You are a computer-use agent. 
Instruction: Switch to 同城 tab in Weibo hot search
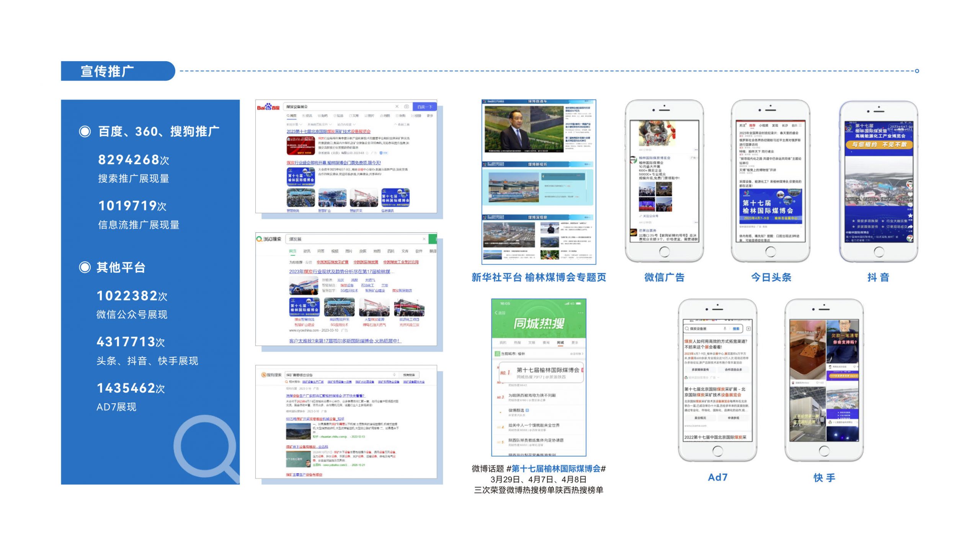(x=560, y=343)
